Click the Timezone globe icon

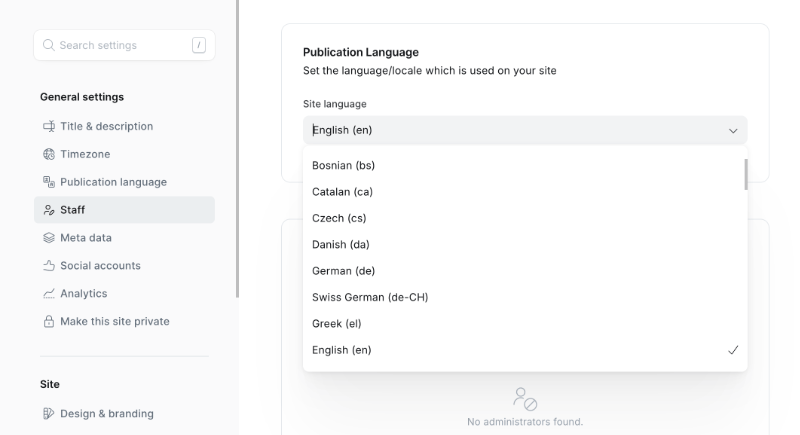coord(49,154)
